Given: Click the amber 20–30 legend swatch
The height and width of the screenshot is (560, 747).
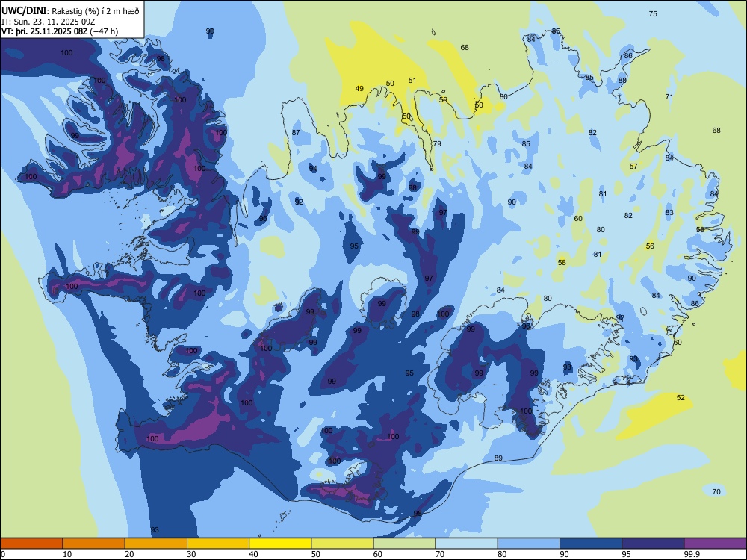Looking at the screenshot, I should click(x=156, y=544).
